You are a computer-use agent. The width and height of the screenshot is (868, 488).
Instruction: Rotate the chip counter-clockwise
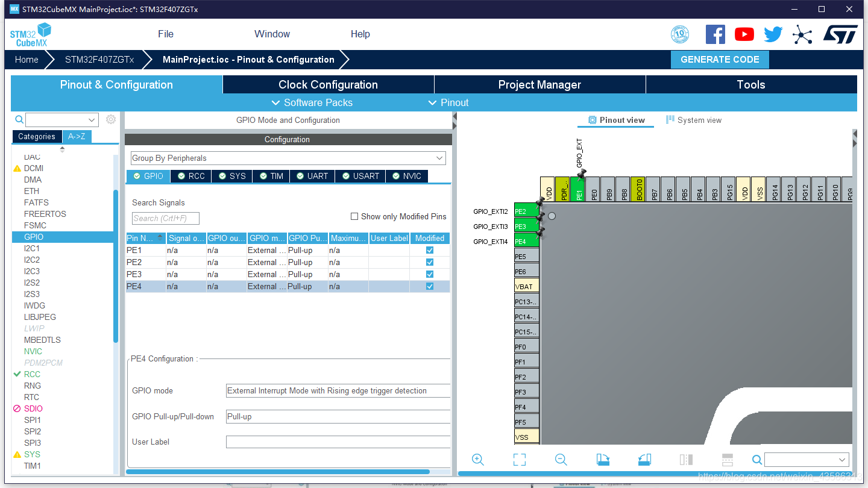click(x=644, y=460)
